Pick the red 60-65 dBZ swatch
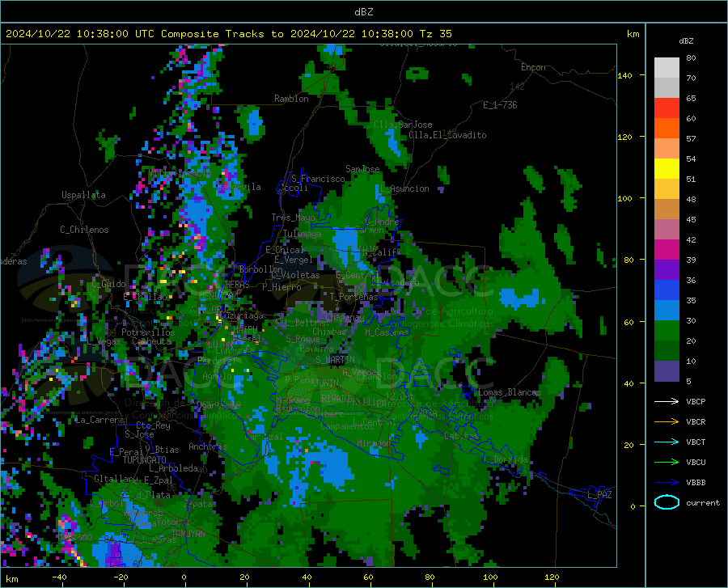 667,108
